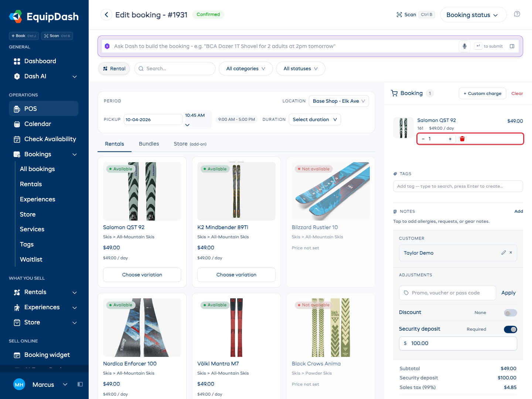Image resolution: width=532 pixels, height=399 pixels.
Task: Open the All statuses filter
Action: [x=301, y=69]
